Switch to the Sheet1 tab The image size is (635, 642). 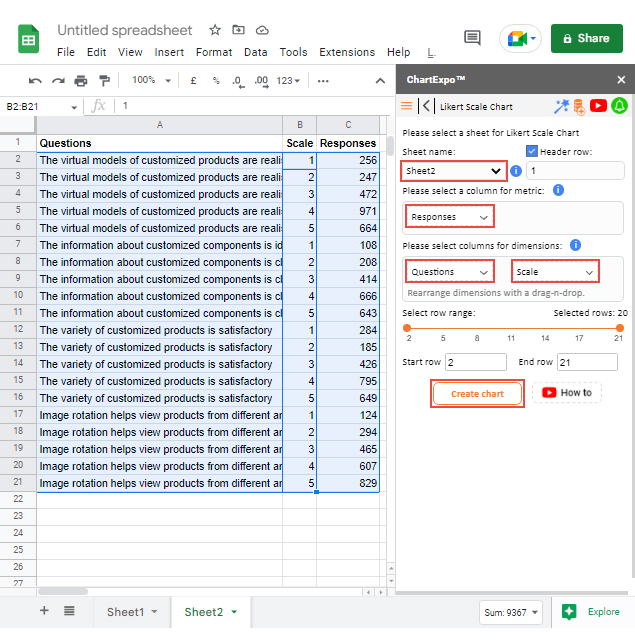(x=126, y=612)
